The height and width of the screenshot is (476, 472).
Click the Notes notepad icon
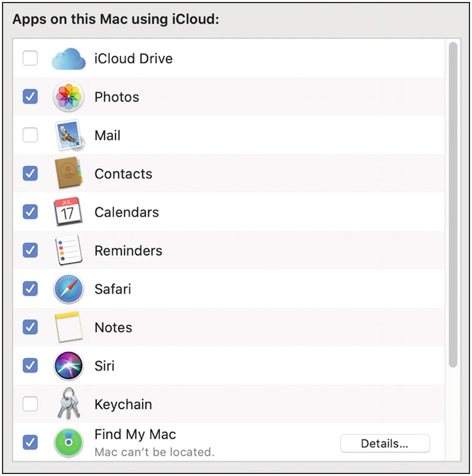pos(69,327)
